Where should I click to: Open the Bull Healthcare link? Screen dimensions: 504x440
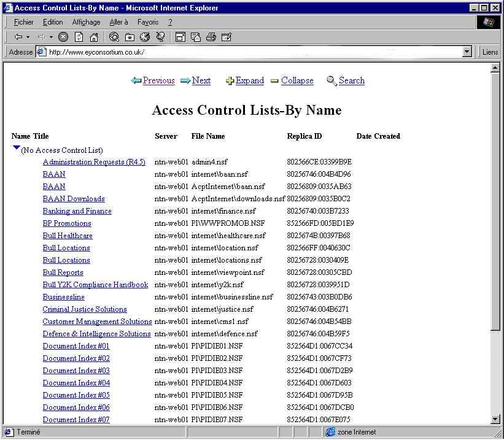(x=68, y=236)
